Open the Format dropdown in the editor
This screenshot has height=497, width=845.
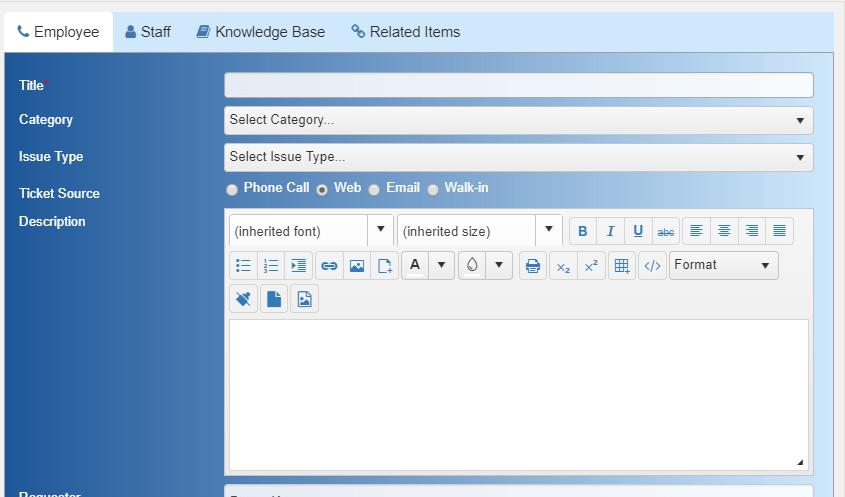coord(724,265)
